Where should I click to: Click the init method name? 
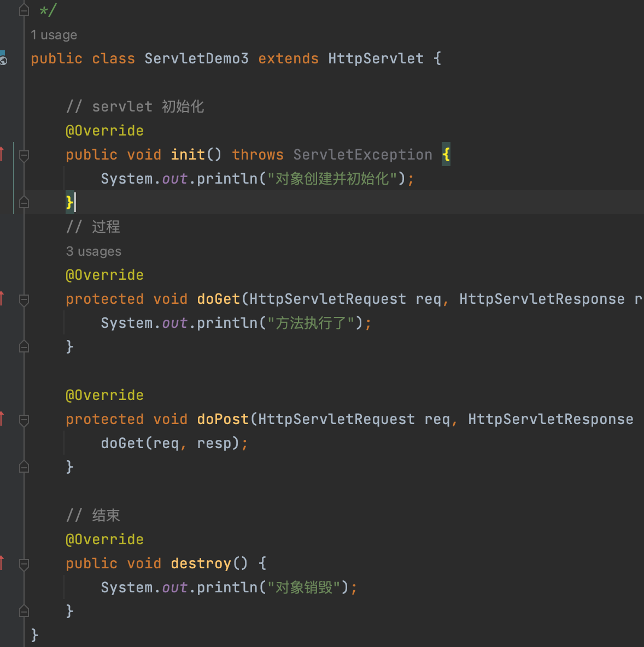pyautogui.click(x=188, y=155)
